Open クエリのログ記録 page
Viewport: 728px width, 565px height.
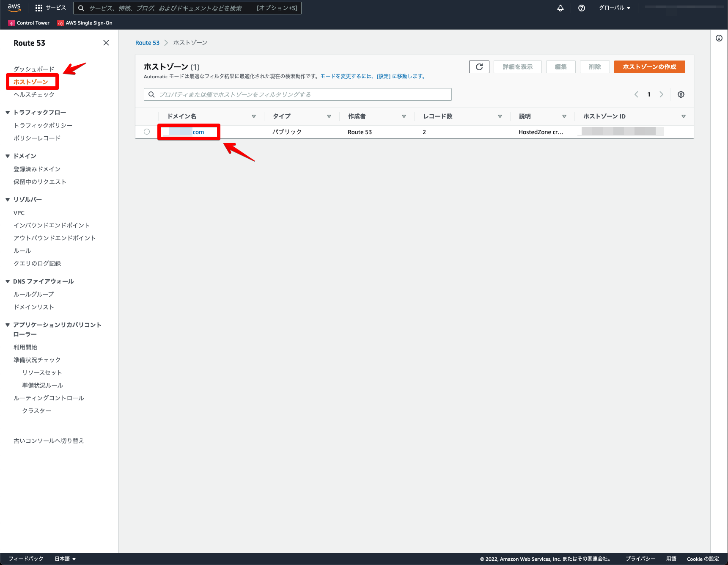(37, 263)
